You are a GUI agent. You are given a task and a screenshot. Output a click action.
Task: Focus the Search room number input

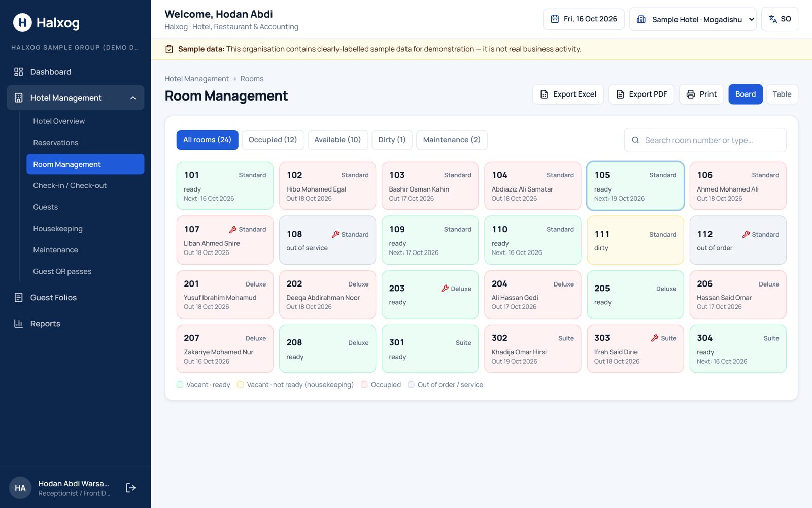coord(705,140)
